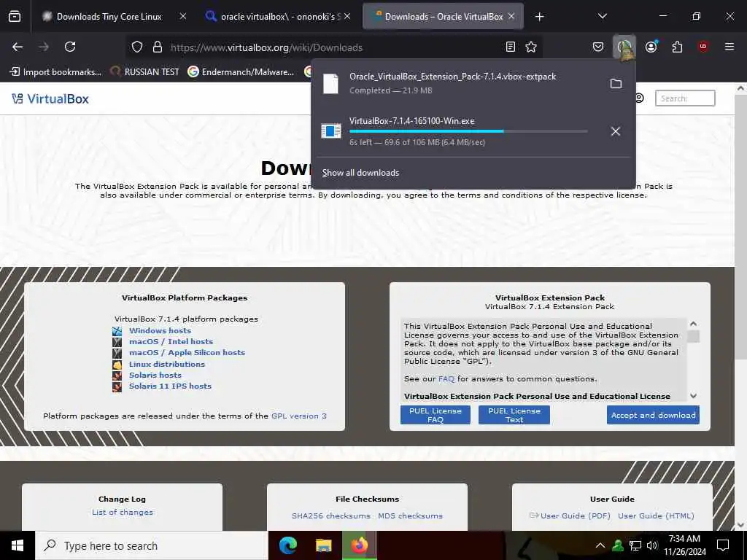Open the Endermanch/Malware bookmark
The image size is (747, 560).
click(x=241, y=72)
